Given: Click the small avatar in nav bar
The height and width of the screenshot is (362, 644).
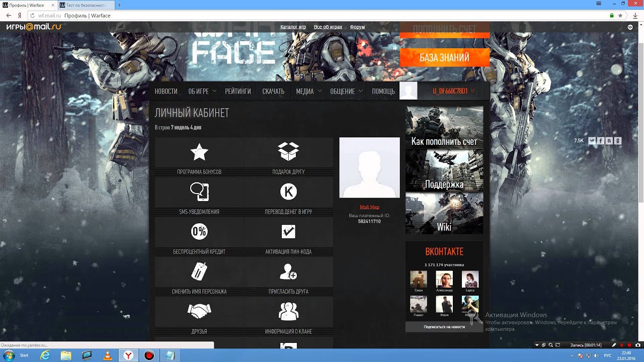Looking at the screenshot, I should coord(408,91).
